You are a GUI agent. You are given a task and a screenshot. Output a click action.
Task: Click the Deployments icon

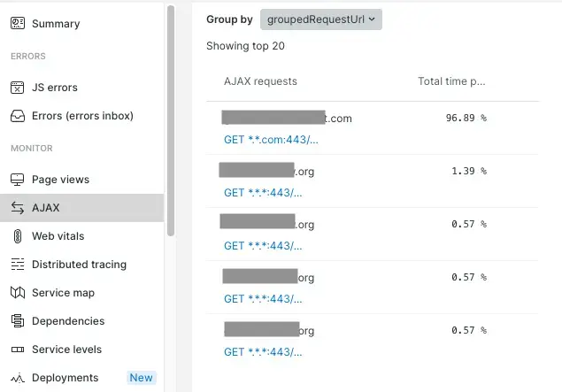coord(17,378)
